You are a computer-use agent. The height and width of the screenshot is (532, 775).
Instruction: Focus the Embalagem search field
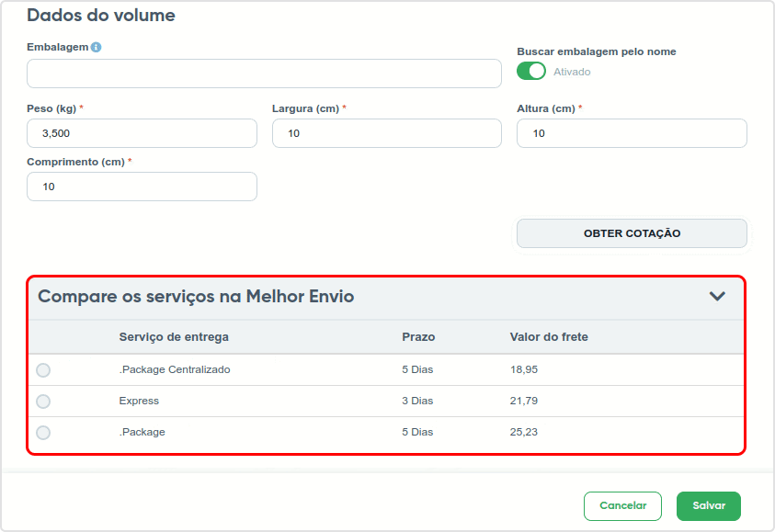264,74
